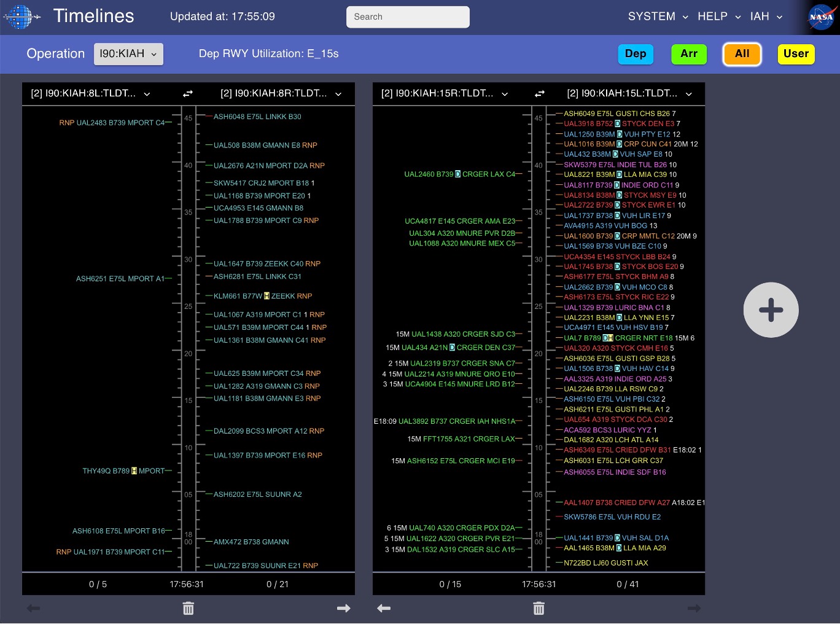The width and height of the screenshot is (840, 624).
Task: Expand the I90:KIAH:8R timeline selector
Action: (281, 93)
